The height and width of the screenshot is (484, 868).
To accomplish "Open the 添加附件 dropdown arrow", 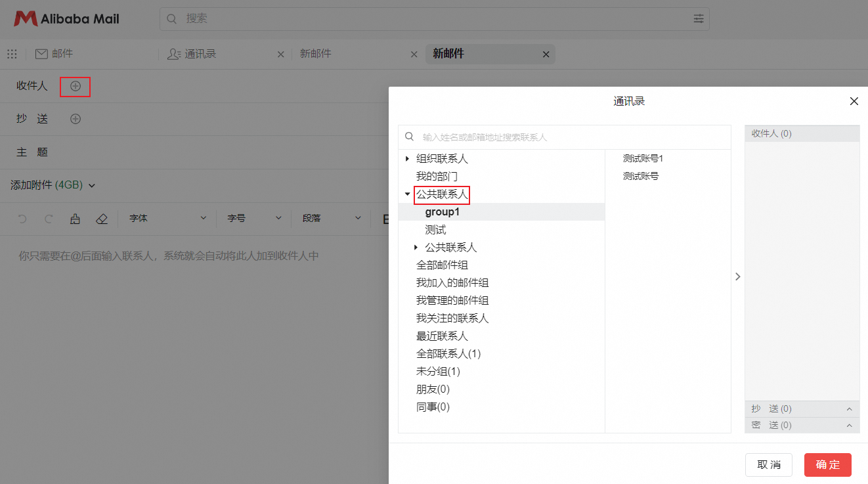I will pyautogui.click(x=92, y=185).
